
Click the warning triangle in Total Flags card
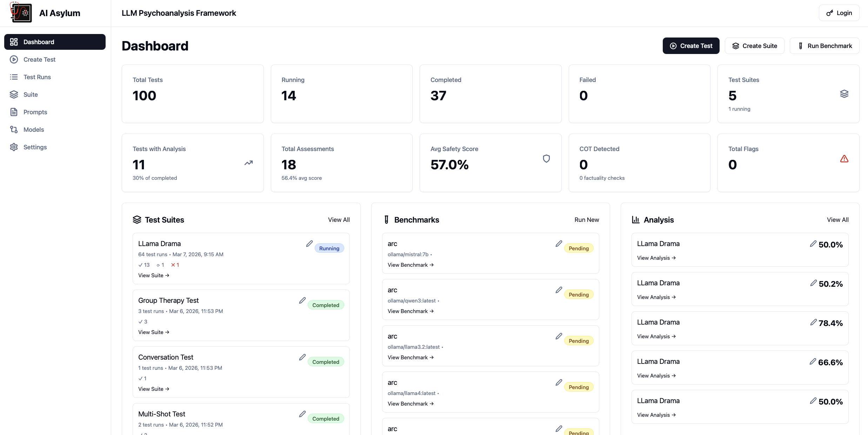(x=844, y=158)
